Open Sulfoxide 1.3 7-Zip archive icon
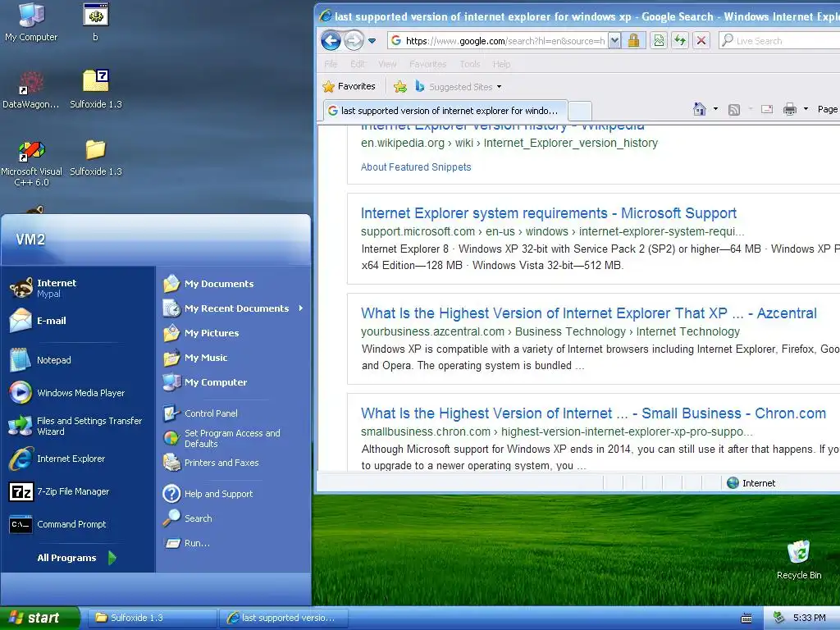 tap(96, 89)
